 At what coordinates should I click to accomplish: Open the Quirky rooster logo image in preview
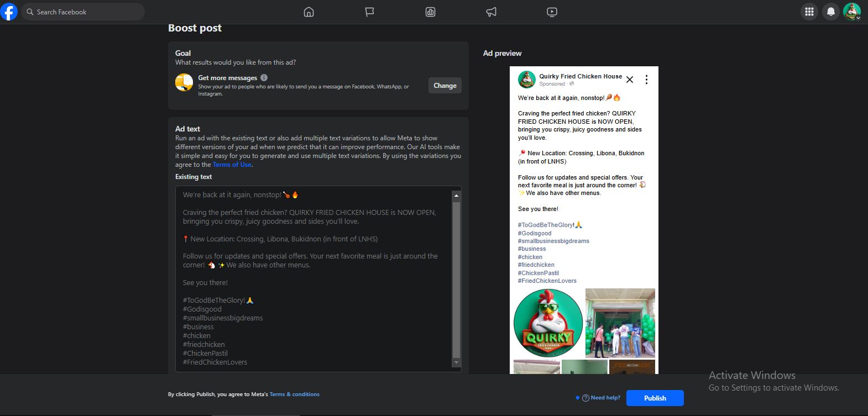tap(548, 323)
